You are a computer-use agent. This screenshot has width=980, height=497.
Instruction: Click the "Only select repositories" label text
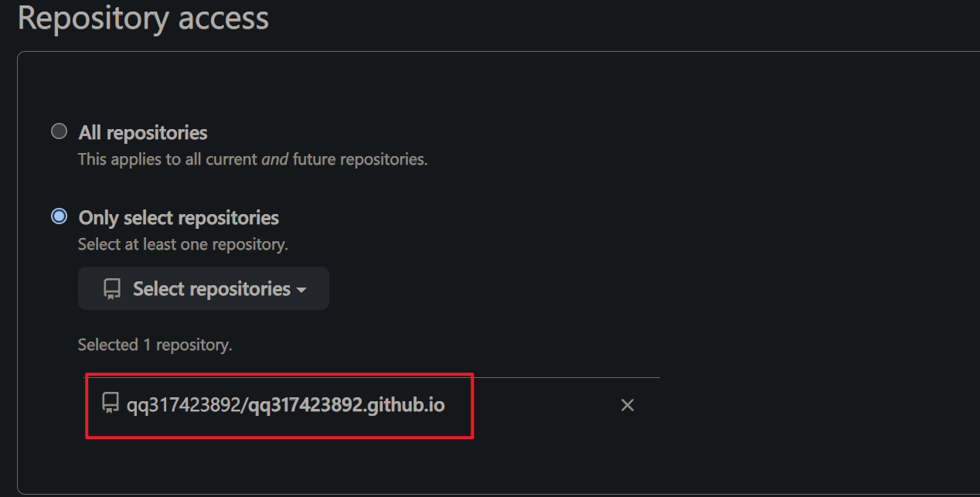(x=179, y=217)
